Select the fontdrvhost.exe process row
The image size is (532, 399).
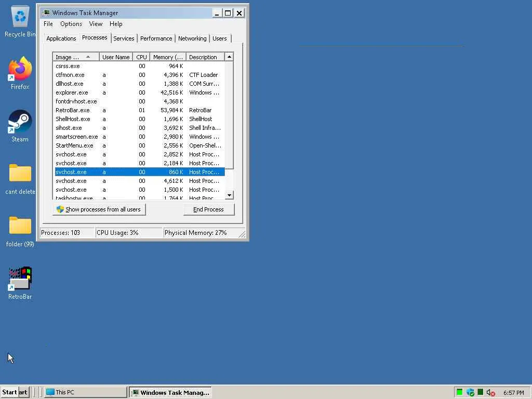pos(139,101)
